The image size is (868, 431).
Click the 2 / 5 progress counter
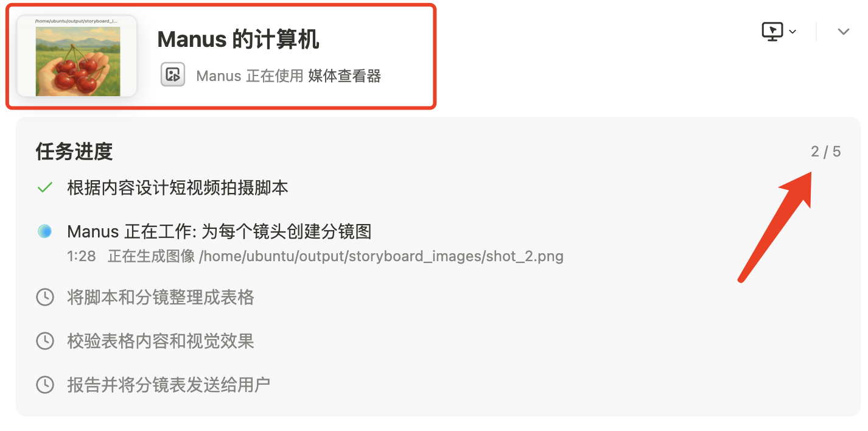tap(825, 152)
